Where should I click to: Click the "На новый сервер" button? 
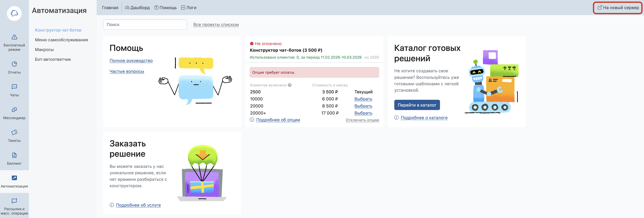point(618,8)
